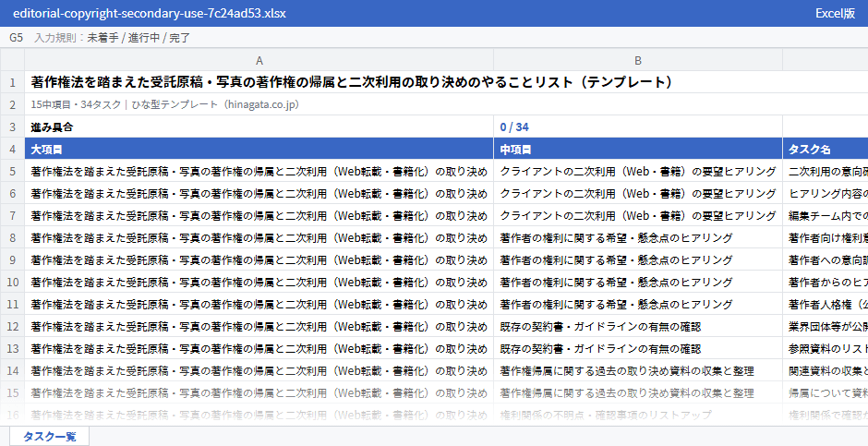Select row header 4
The image size is (868, 446).
click(x=12, y=149)
